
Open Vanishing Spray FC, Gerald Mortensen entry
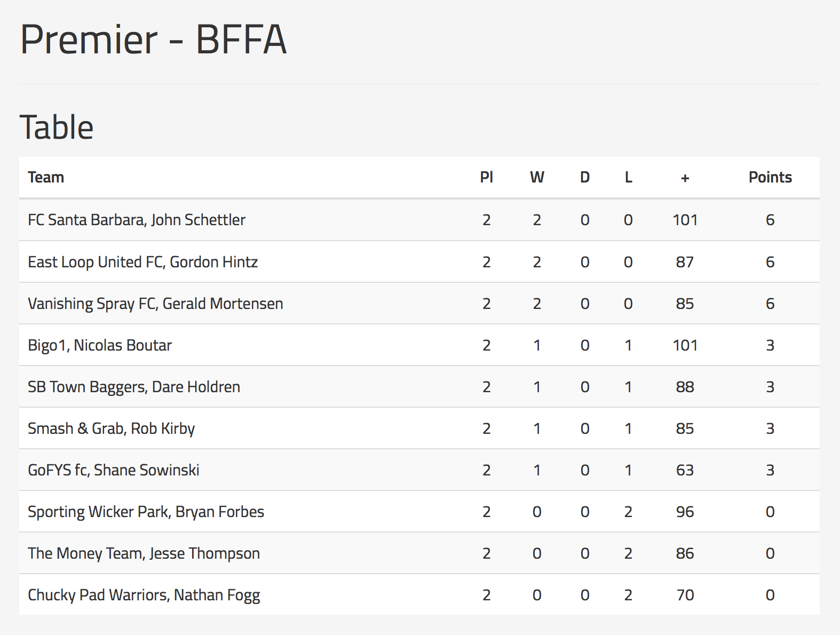pos(155,304)
